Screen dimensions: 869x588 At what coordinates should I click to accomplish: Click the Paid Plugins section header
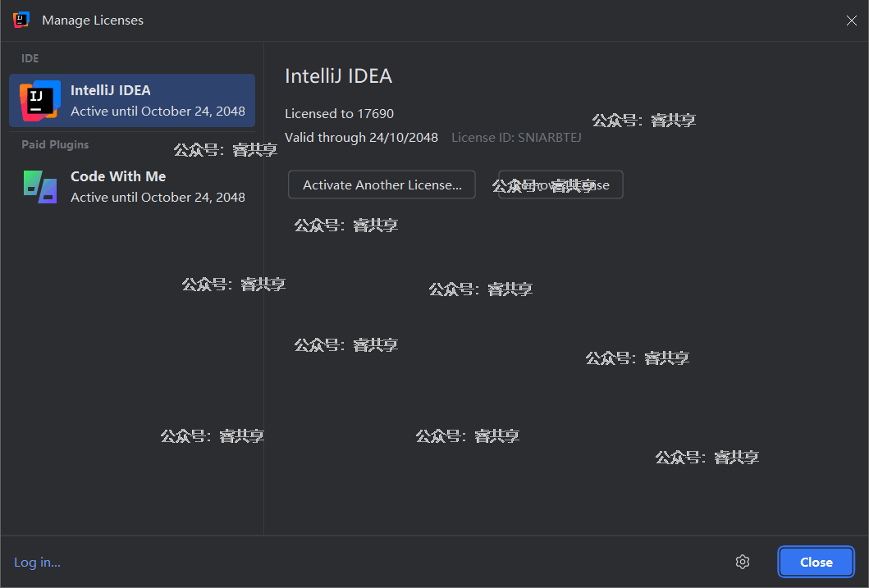point(55,144)
